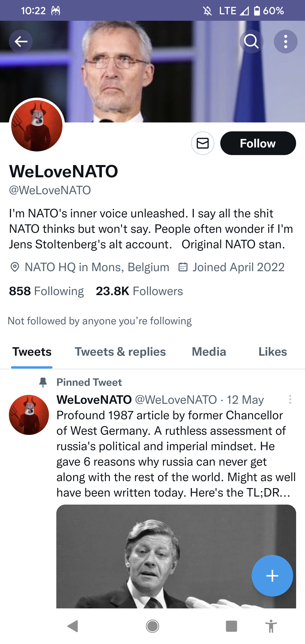Expand the pinned tweet options menu
The image size is (305, 644).
[x=290, y=400]
